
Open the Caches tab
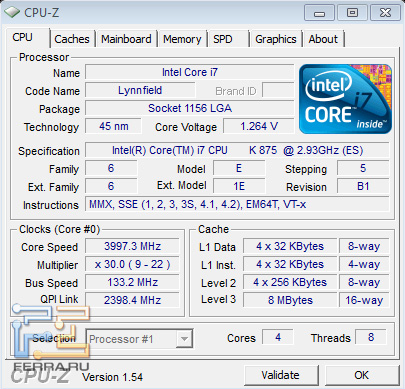72,39
